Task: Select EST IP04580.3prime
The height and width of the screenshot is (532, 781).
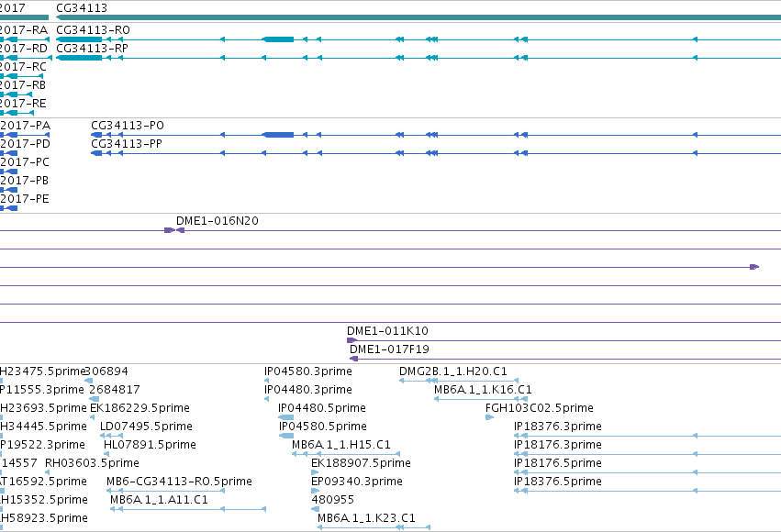Action: [x=307, y=371]
